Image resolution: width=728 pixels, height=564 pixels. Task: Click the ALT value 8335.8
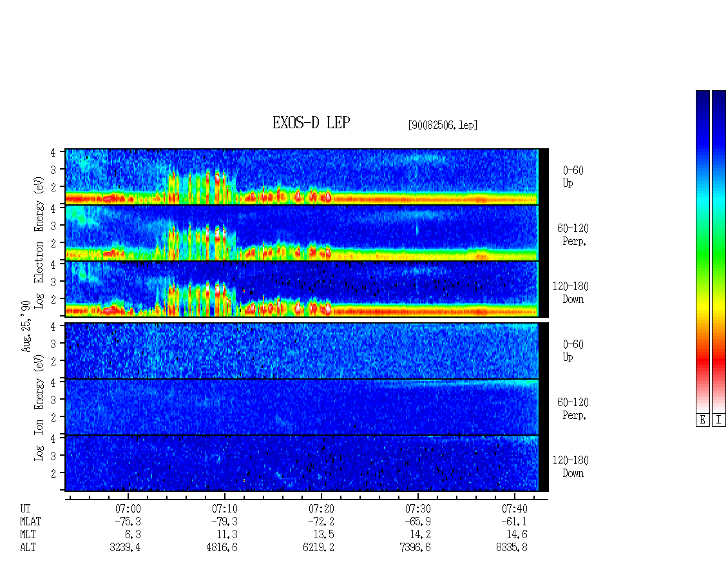tap(512, 548)
